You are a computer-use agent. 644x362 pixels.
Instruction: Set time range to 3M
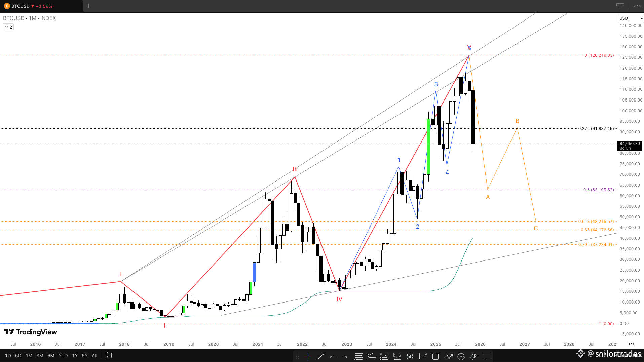tap(40, 356)
